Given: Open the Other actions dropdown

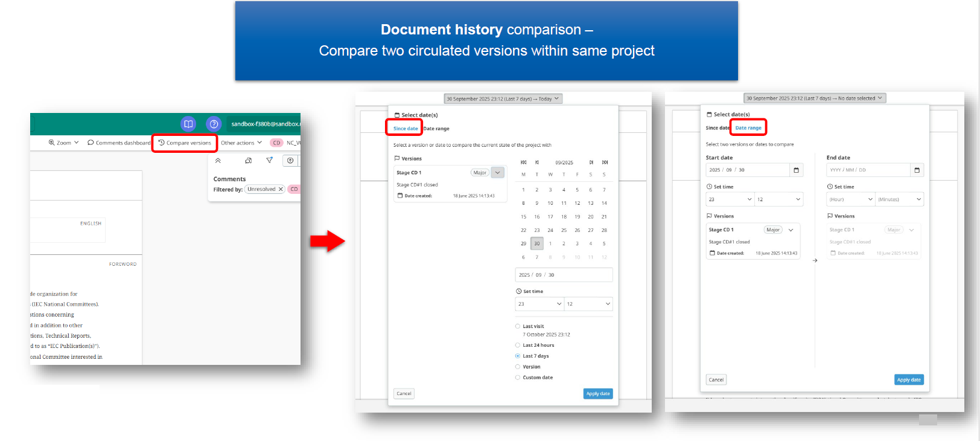Looking at the screenshot, I should click(241, 143).
